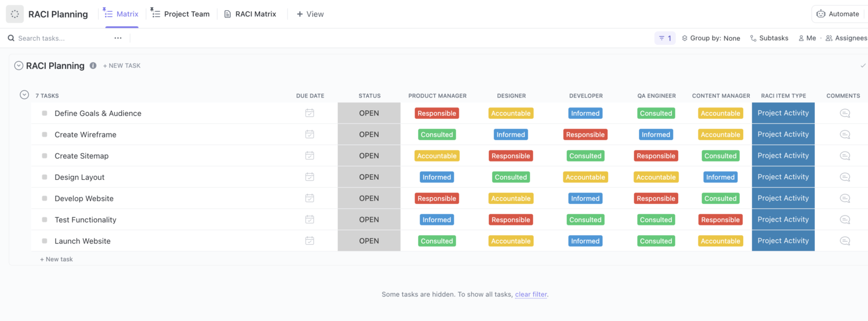Image resolution: width=868 pixels, height=321 pixels.
Task: Click yellow Accountable tag for Content Manager, Launch Website
Action: 721,241
